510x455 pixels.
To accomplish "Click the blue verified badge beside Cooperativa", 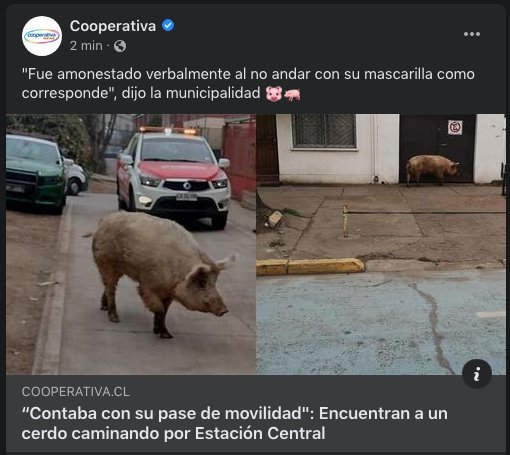I will tap(168, 25).
